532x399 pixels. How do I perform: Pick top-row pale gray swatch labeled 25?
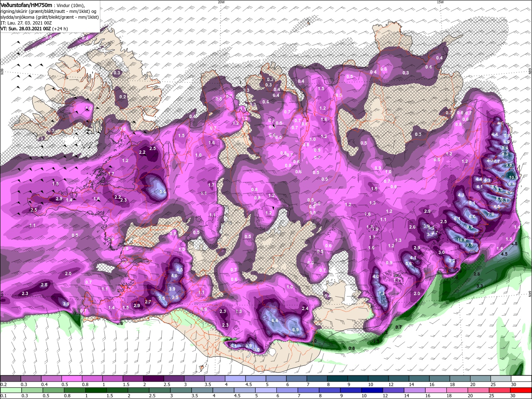(501, 379)
